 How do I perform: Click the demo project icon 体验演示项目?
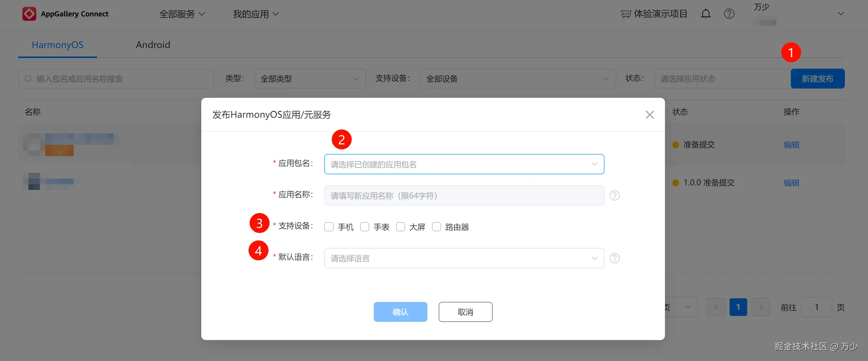626,14
